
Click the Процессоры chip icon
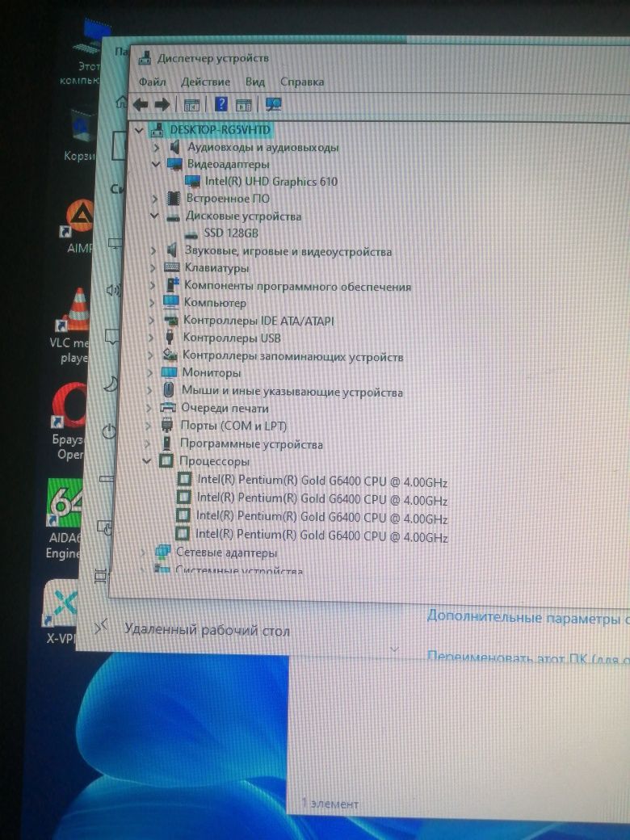point(166,460)
